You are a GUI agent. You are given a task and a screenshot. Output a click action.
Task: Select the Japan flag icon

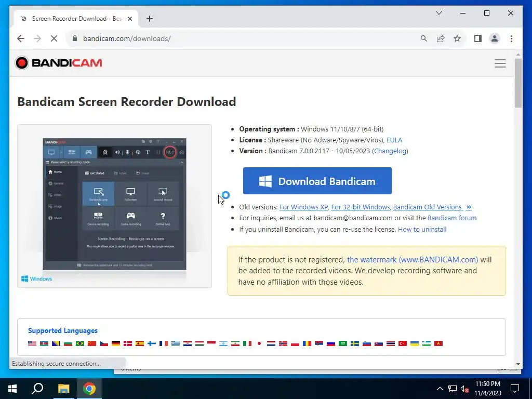[259, 343]
